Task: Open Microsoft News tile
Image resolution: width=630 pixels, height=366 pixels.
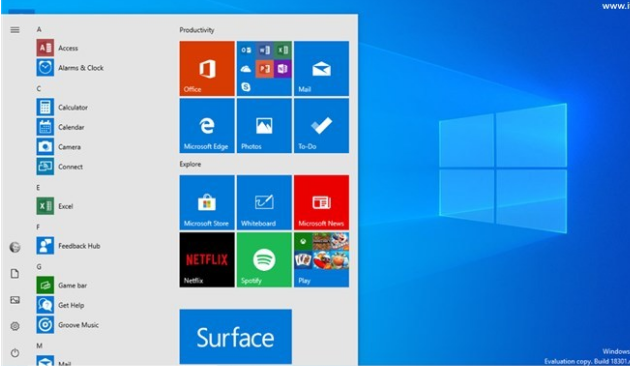Action: pyautogui.click(x=321, y=202)
